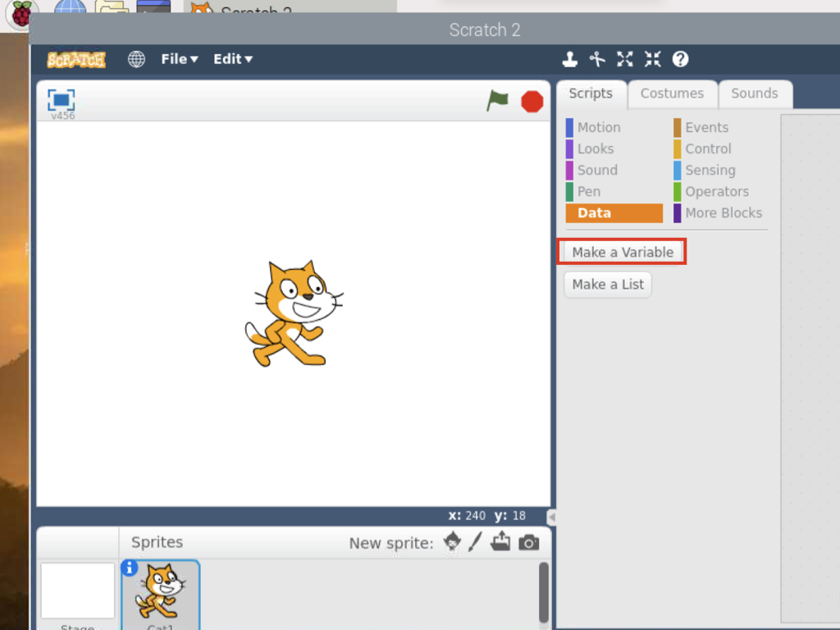Switch to the Costumes tab
The width and height of the screenshot is (840, 630).
(673, 94)
